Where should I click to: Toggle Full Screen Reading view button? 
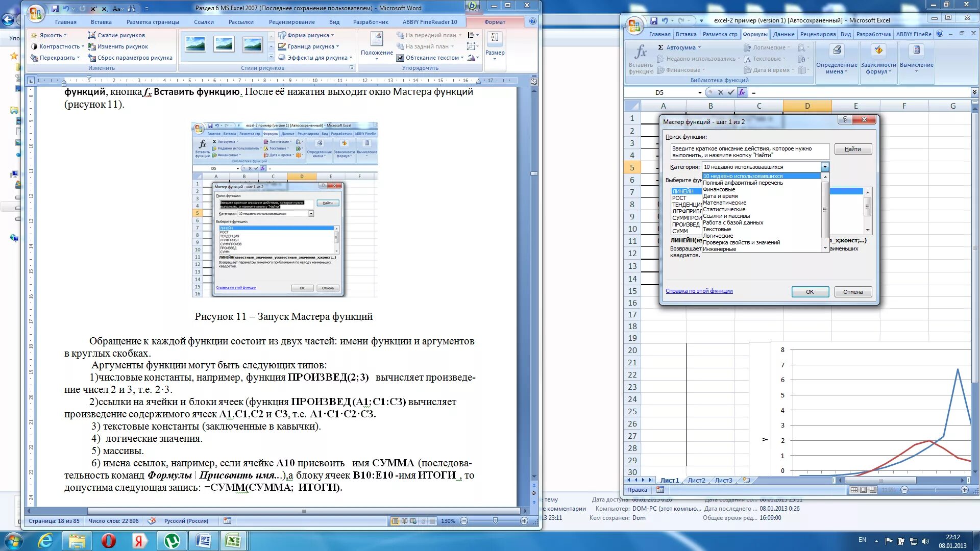(x=404, y=521)
